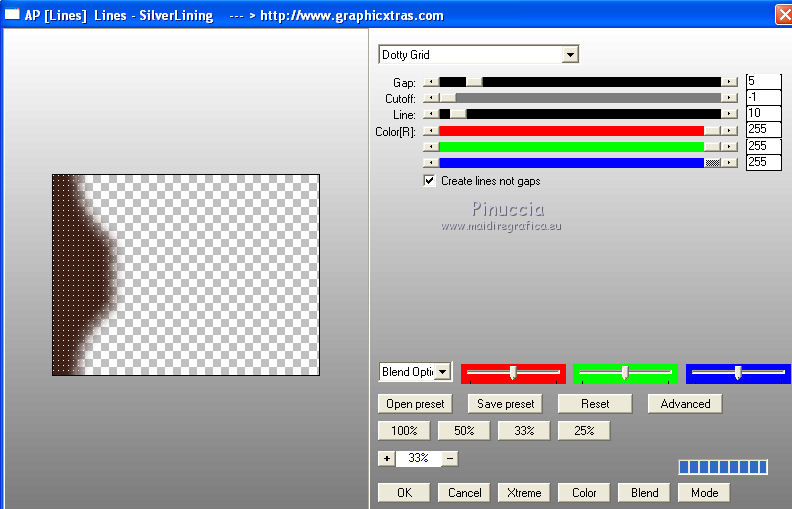Click the blue value field
Viewport: 792px width, 509px height.
(764, 162)
